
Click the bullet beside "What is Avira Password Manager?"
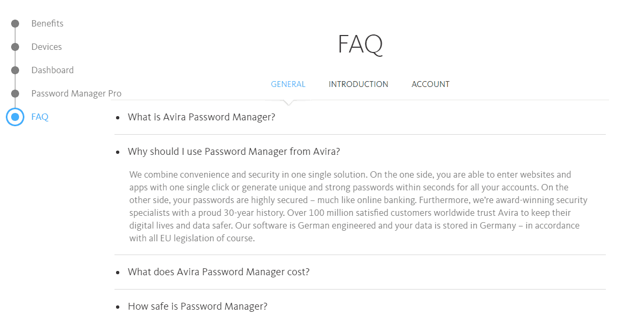click(x=117, y=117)
